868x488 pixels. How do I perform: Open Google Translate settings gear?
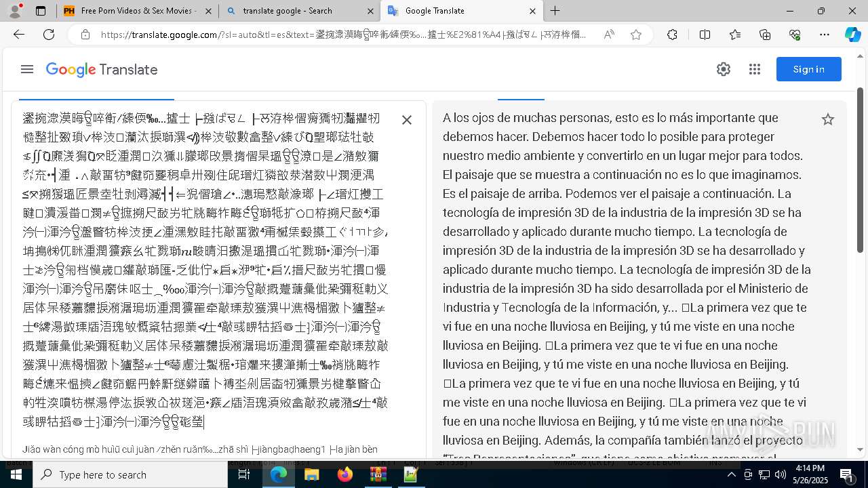pos(724,69)
